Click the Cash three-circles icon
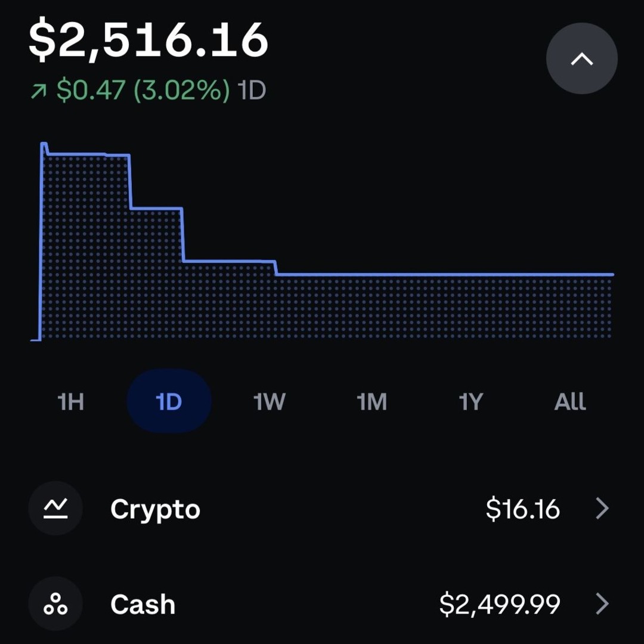Image resolution: width=644 pixels, height=644 pixels. [55, 603]
